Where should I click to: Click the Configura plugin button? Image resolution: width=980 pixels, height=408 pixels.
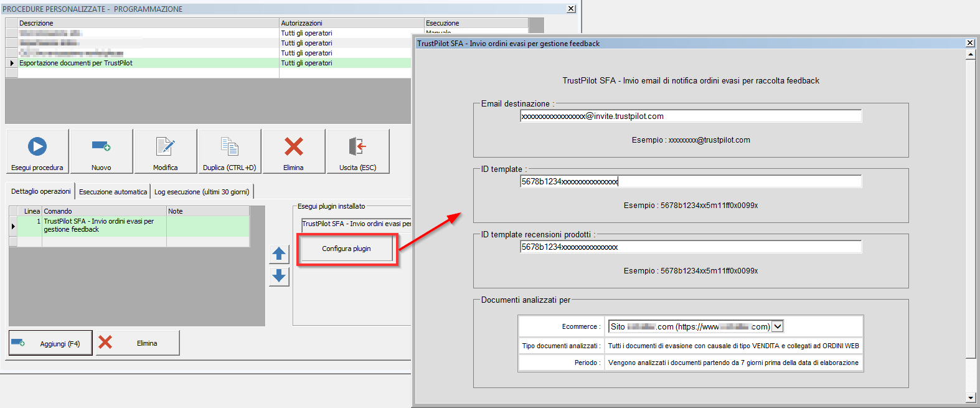[x=346, y=249]
